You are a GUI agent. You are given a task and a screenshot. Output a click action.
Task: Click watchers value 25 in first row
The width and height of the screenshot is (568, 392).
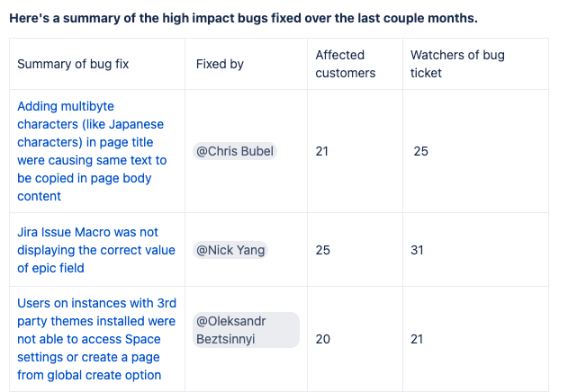(x=421, y=151)
